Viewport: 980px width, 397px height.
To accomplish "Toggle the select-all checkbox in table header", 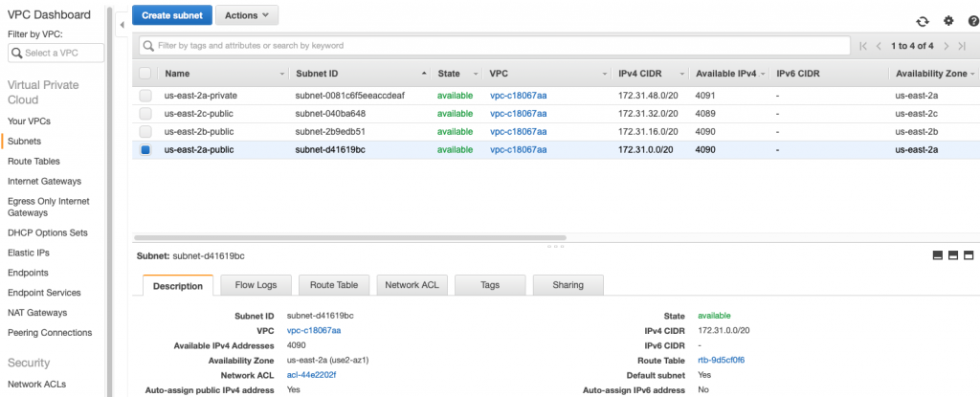I will click(x=145, y=74).
